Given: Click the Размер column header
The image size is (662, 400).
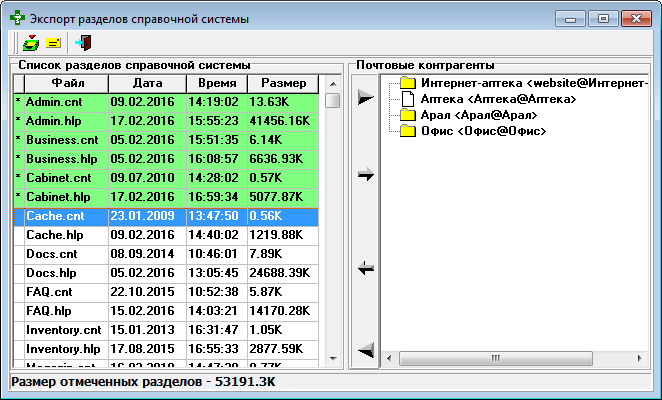Looking at the screenshot, I should [x=283, y=83].
